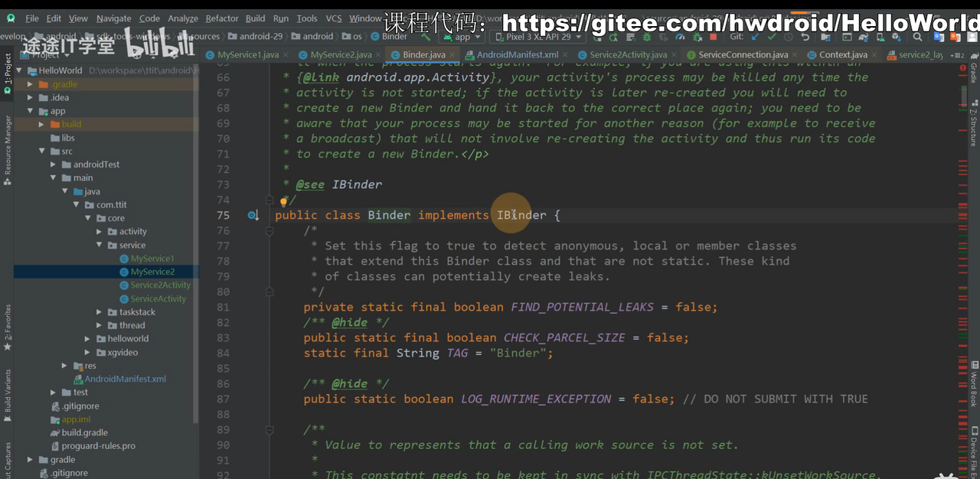The image size is (980, 479).
Task: Click IBinder in the class declaration
Action: click(x=521, y=215)
